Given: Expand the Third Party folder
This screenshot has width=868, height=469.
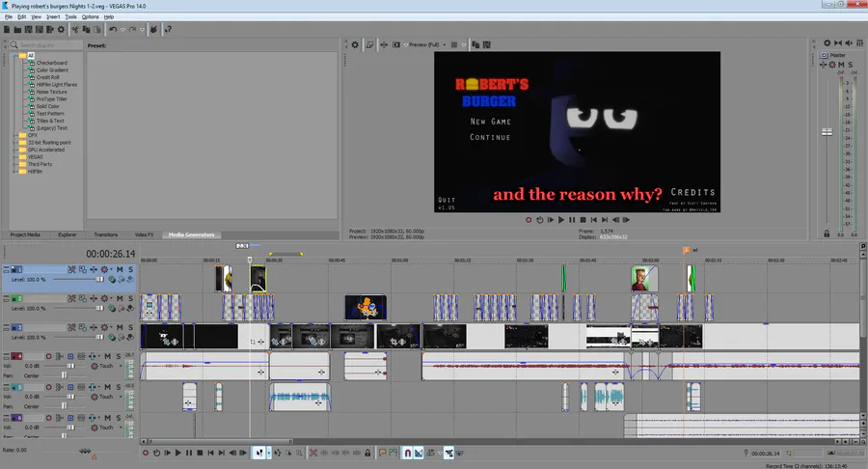Looking at the screenshot, I should click(x=14, y=164).
